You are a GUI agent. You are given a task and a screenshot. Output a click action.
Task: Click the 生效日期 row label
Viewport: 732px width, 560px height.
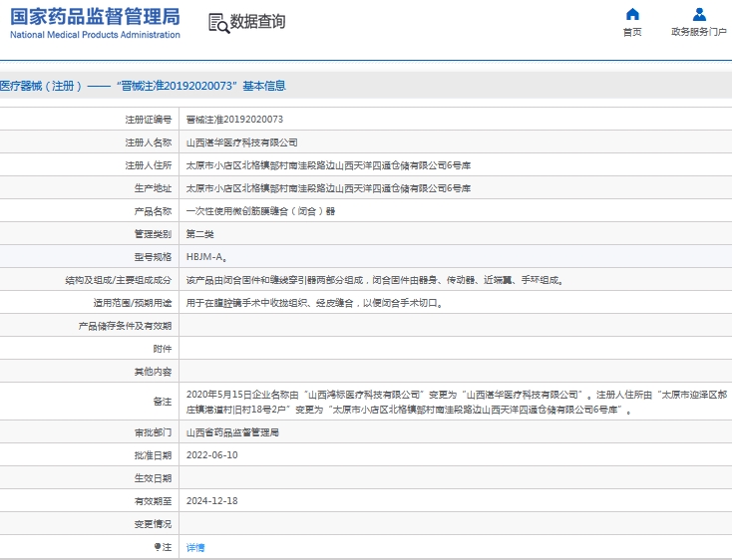tap(153, 478)
